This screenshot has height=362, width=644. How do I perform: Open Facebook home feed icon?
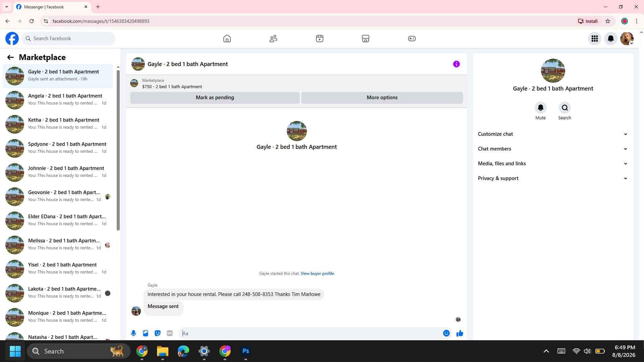pos(227,39)
